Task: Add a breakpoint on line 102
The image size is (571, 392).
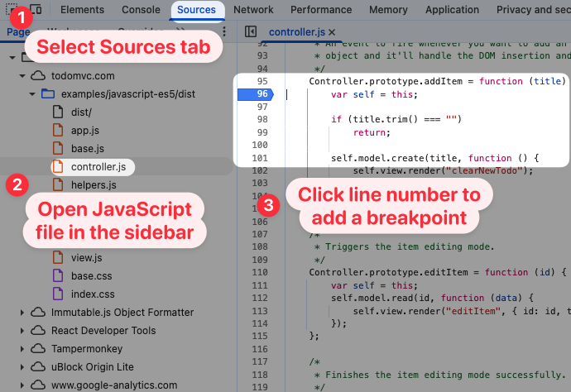Action: [x=260, y=170]
